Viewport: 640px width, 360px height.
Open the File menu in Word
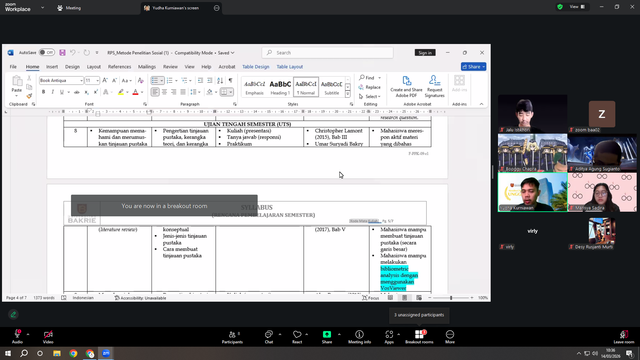(x=13, y=67)
